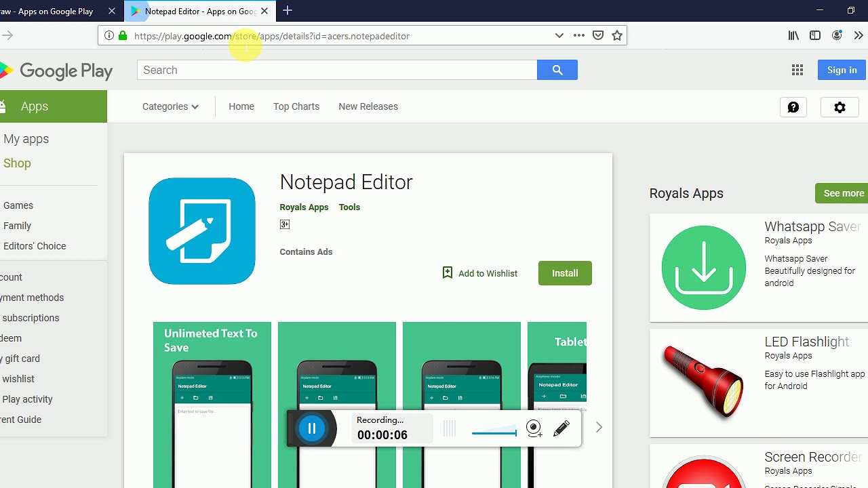This screenshot has width=868, height=488.
Task: Open Family category in sidebar
Action: click(18, 226)
